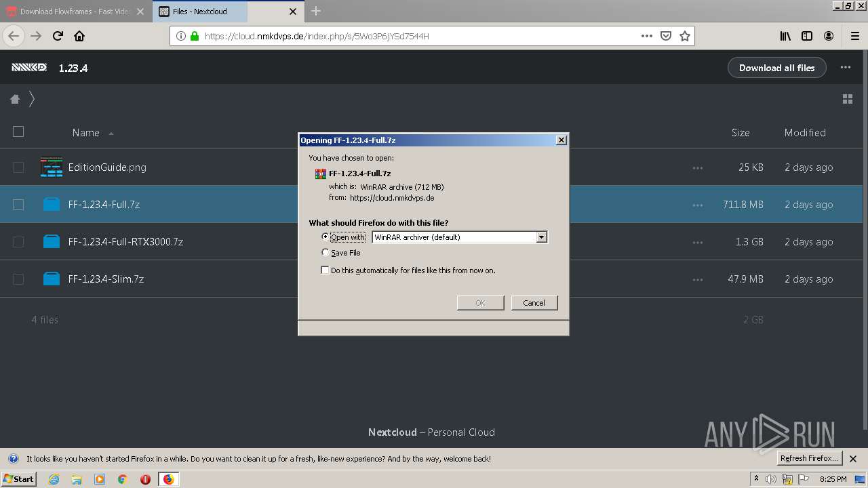Click Download all files button
The image size is (868, 488).
coord(776,68)
